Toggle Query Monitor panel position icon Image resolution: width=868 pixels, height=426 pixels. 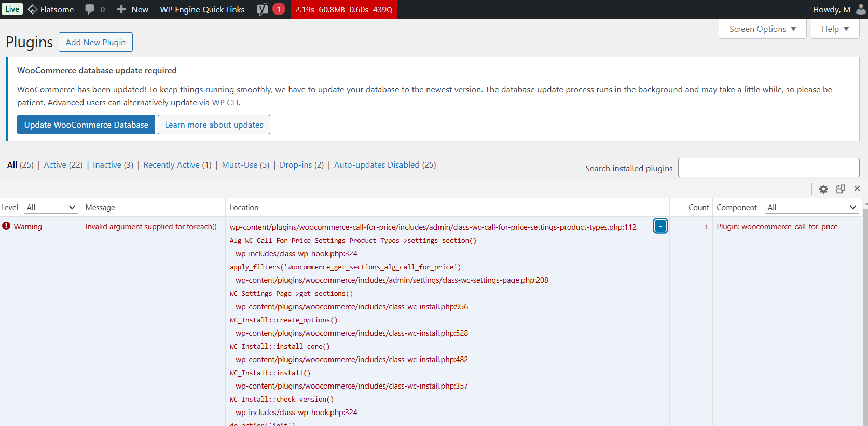coord(841,189)
